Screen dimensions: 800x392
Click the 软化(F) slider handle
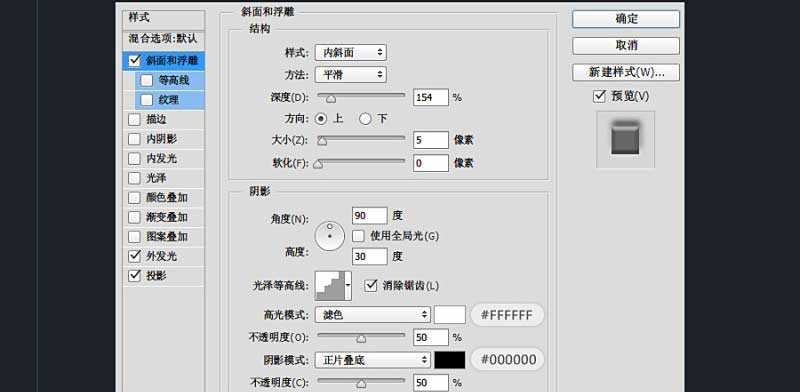click(x=318, y=164)
